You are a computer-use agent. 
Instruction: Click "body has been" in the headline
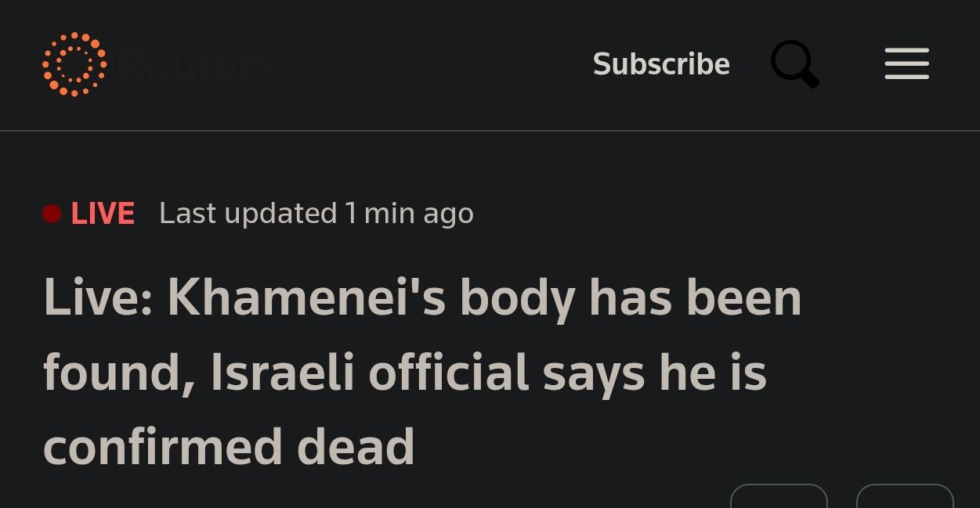630,298
